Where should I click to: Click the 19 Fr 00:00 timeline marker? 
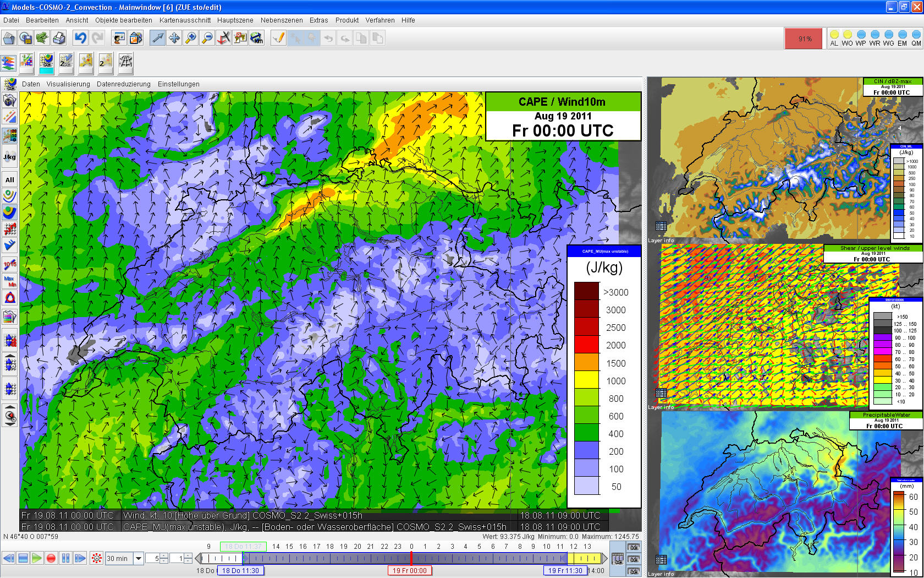[410, 570]
